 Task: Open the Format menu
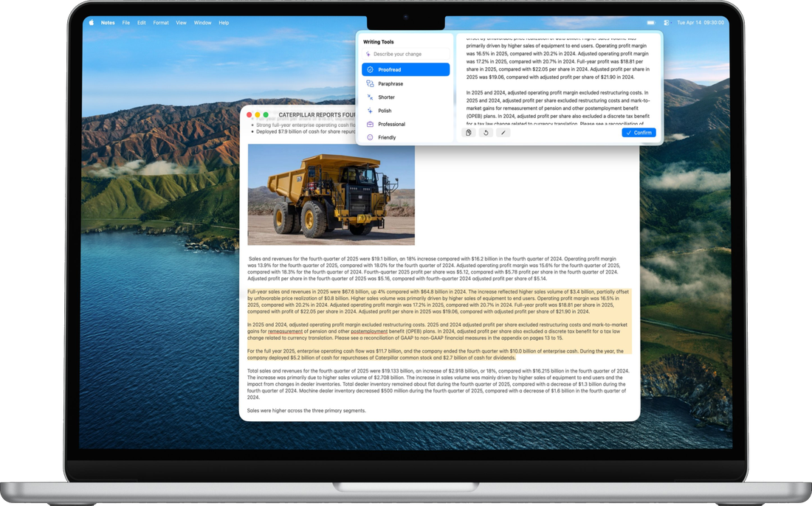coord(160,23)
